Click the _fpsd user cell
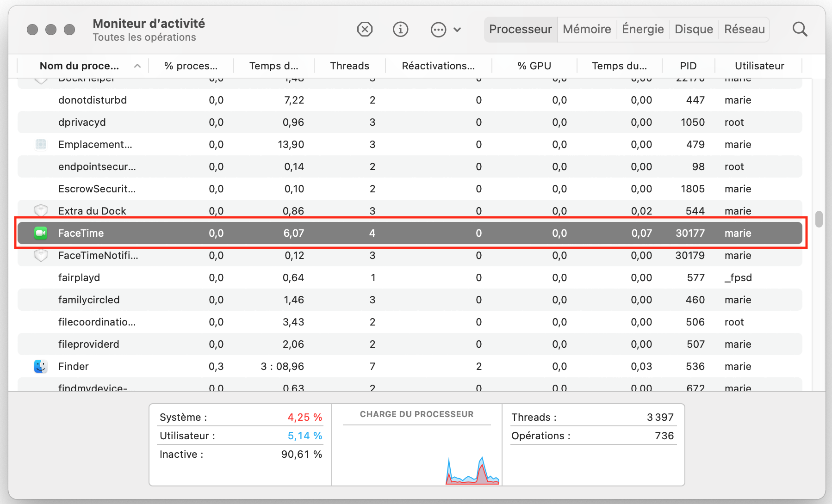832x504 pixels. [738, 277]
